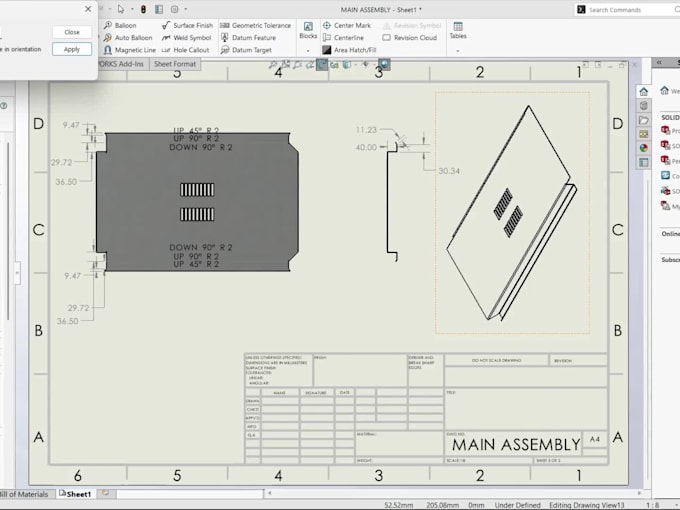Open the Custom Properties task pane tab
680x510 pixels.
pyautogui.click(x=644, y=162)
